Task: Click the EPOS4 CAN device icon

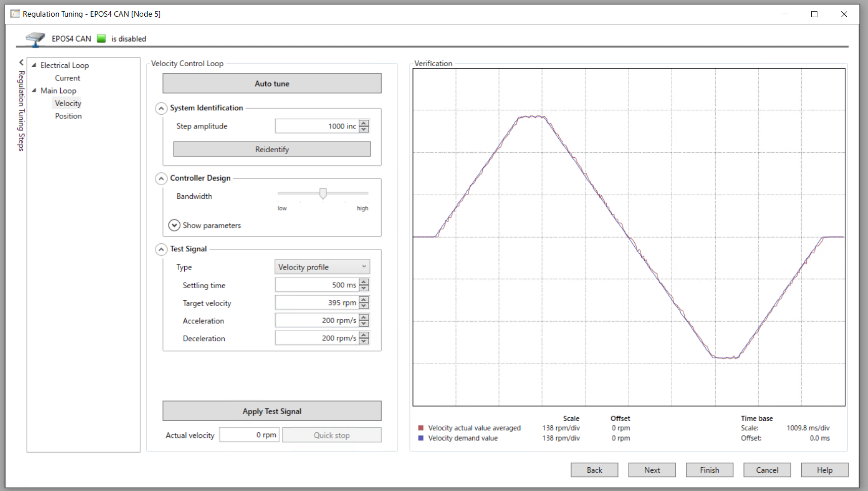Action: coord(35,39)
